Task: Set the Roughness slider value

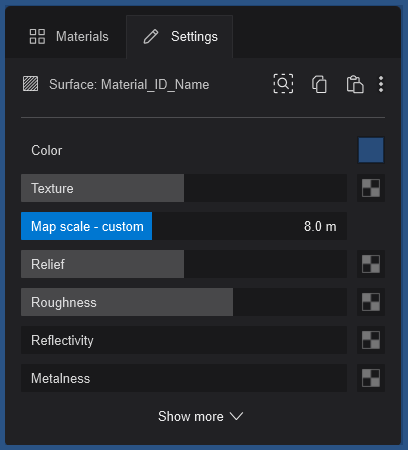Action: click(184, 302)
